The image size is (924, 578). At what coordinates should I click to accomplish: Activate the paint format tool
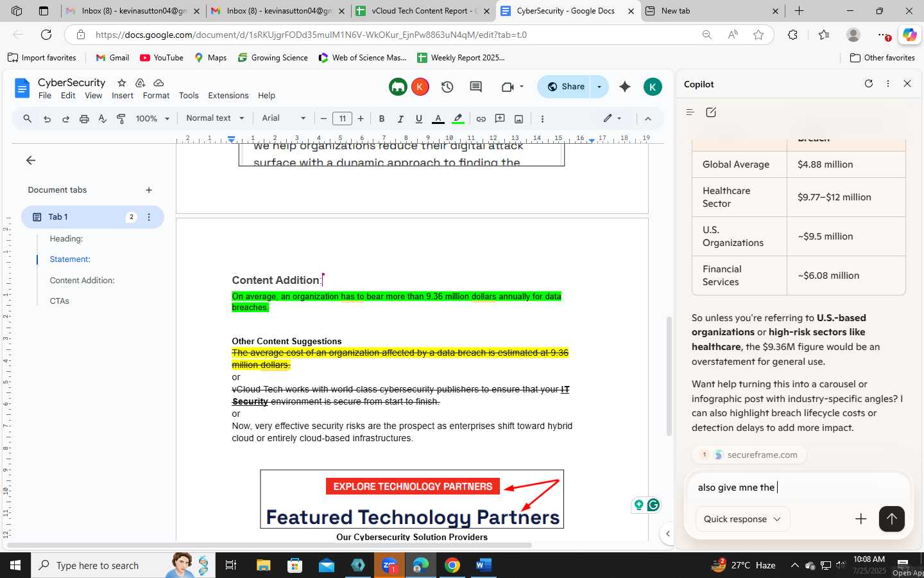(x=121, y=118)
